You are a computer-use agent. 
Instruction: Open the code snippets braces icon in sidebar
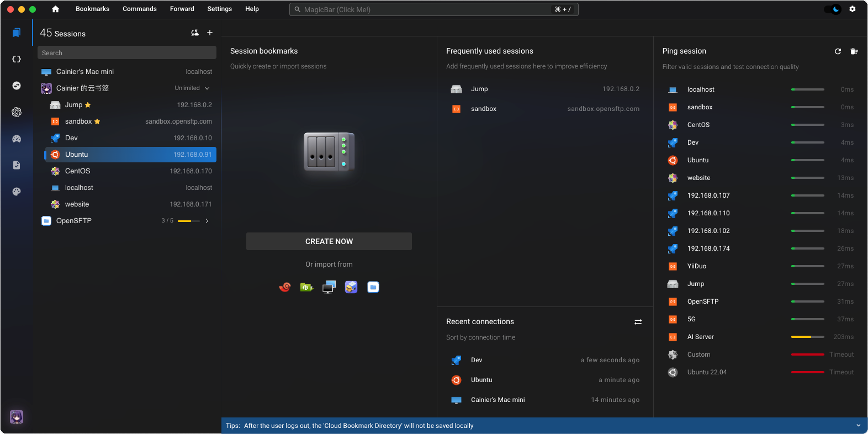tap(17, 59)
